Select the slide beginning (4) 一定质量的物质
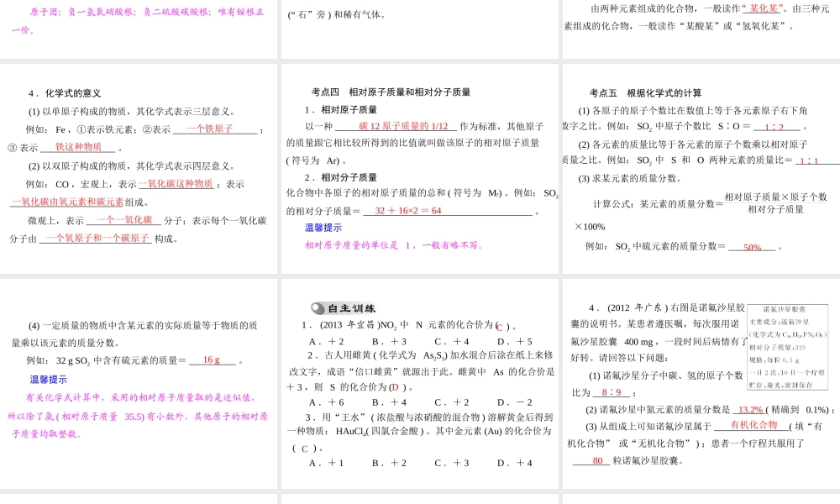Screen dimensions: 840x504 click(139, 384)
